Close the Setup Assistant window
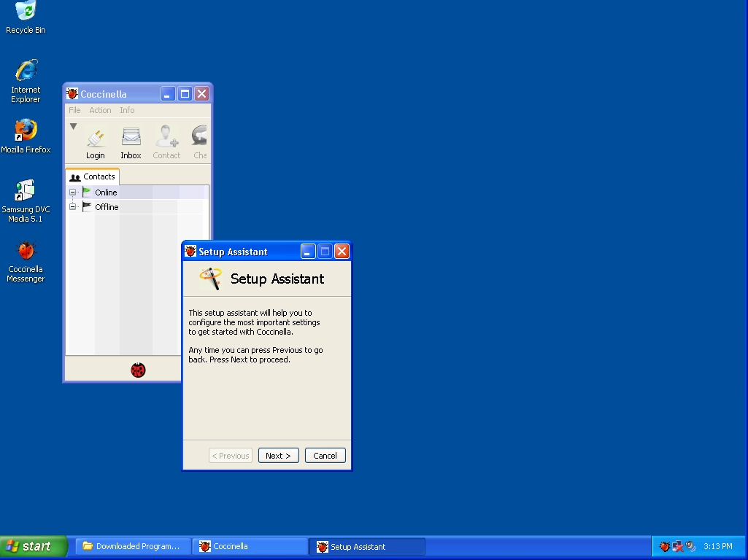This screenshot has height=560, width=748. tap(342, 251)
